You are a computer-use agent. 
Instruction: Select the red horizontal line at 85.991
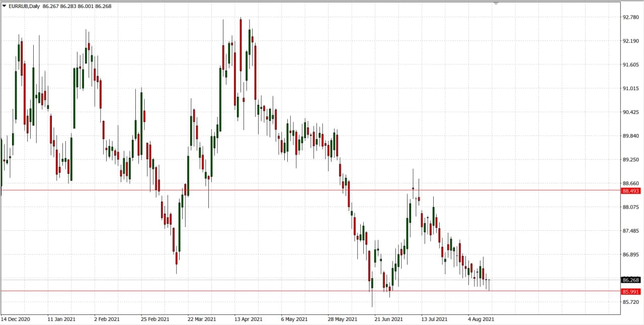tap(310, 291)
